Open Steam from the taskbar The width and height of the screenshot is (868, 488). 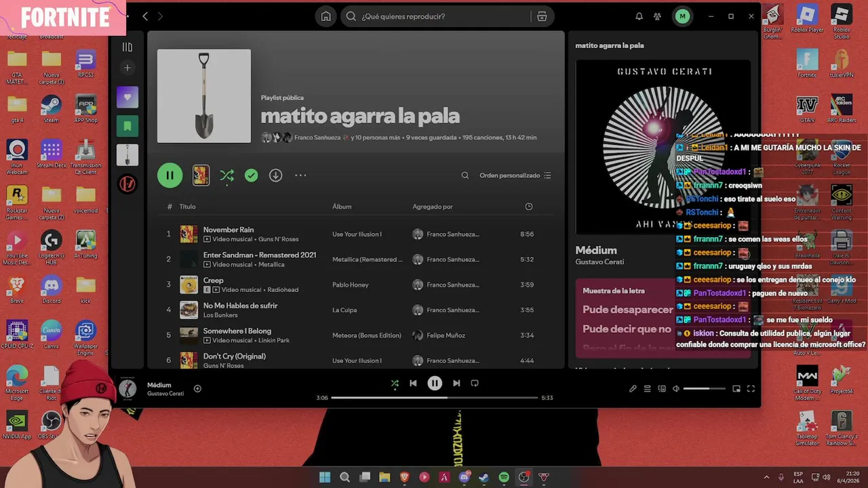pos(484,477)
